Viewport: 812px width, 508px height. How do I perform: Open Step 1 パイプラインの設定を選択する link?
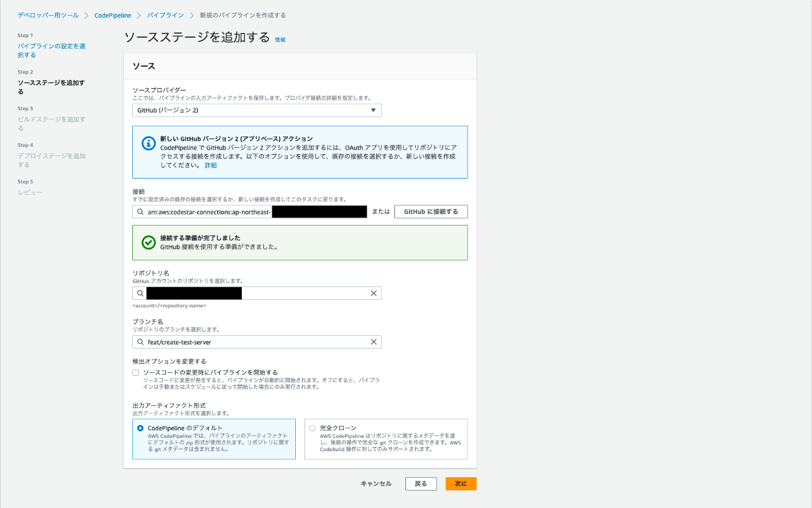point(51,50)
